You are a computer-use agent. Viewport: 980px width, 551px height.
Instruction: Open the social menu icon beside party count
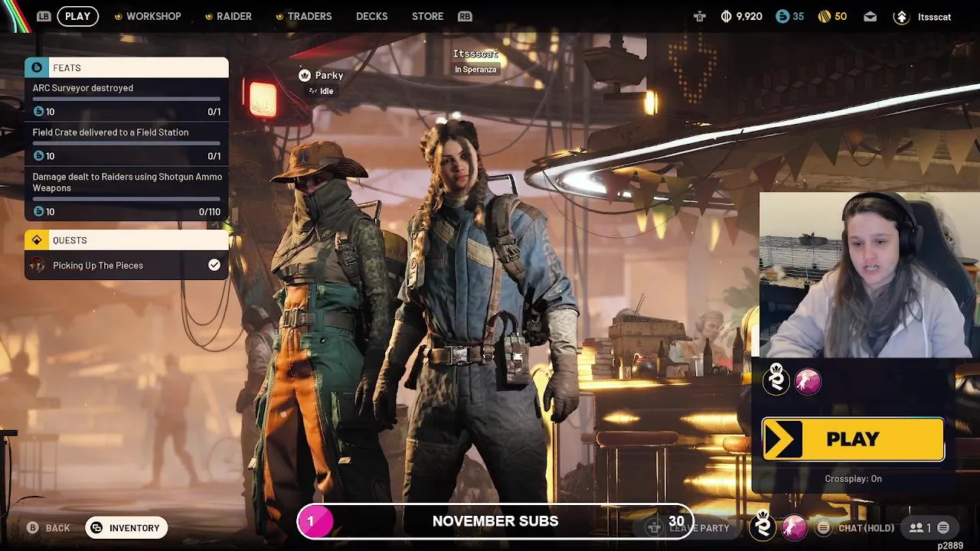pos(943,528)
